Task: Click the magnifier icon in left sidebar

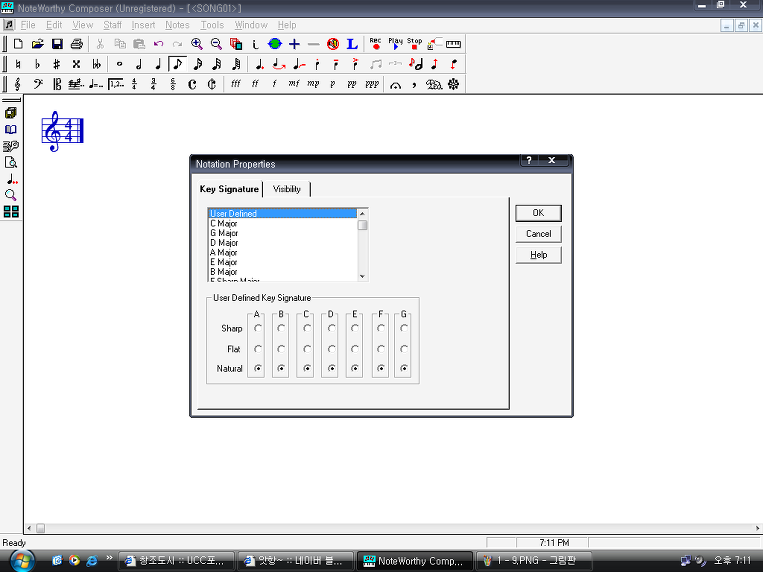Action: (x=11, y=195)
